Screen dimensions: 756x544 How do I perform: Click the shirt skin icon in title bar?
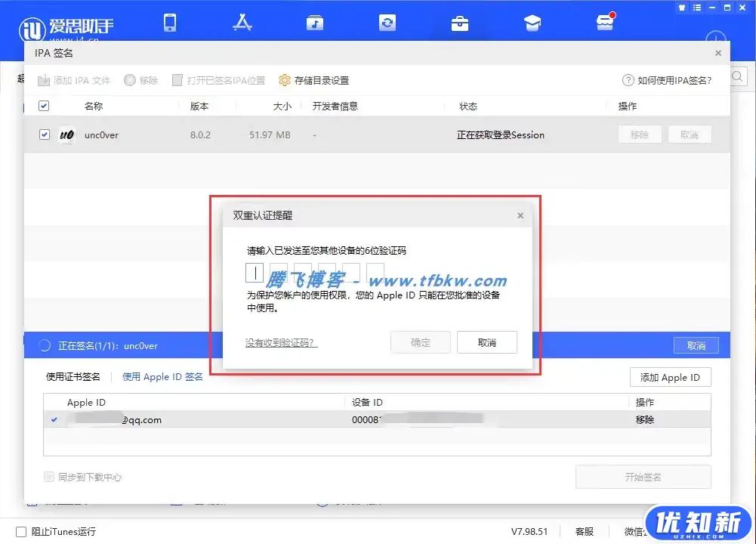pos(682,8)
